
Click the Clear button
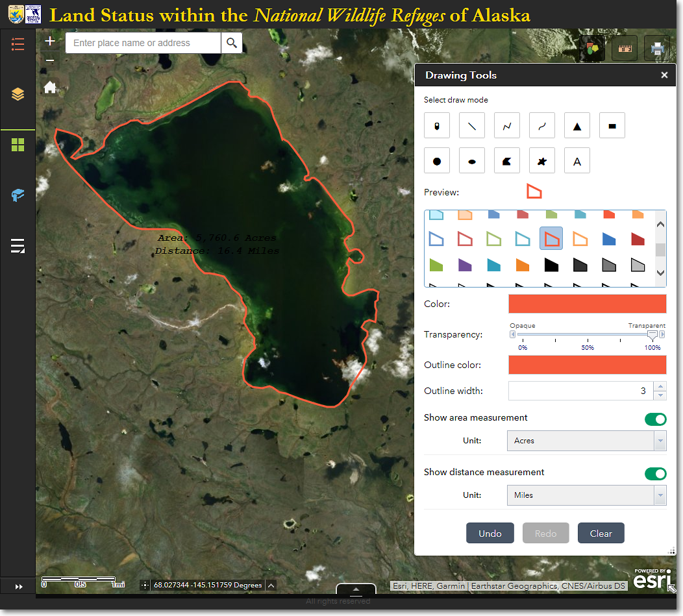601,534
